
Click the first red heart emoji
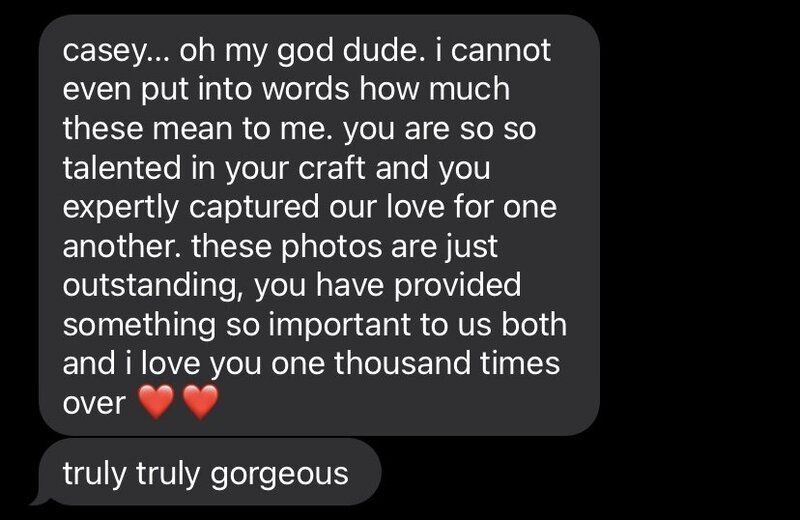tap(157, 402)
